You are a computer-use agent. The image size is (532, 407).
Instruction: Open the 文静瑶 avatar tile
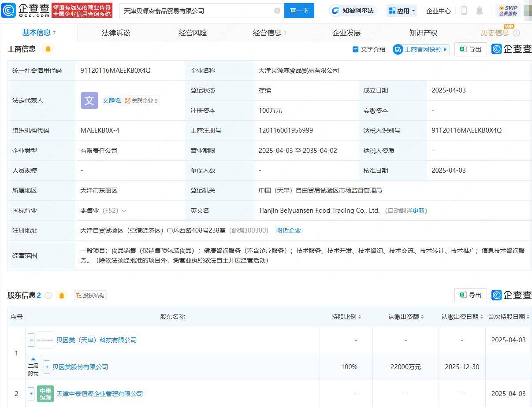[x=89, y=100]
